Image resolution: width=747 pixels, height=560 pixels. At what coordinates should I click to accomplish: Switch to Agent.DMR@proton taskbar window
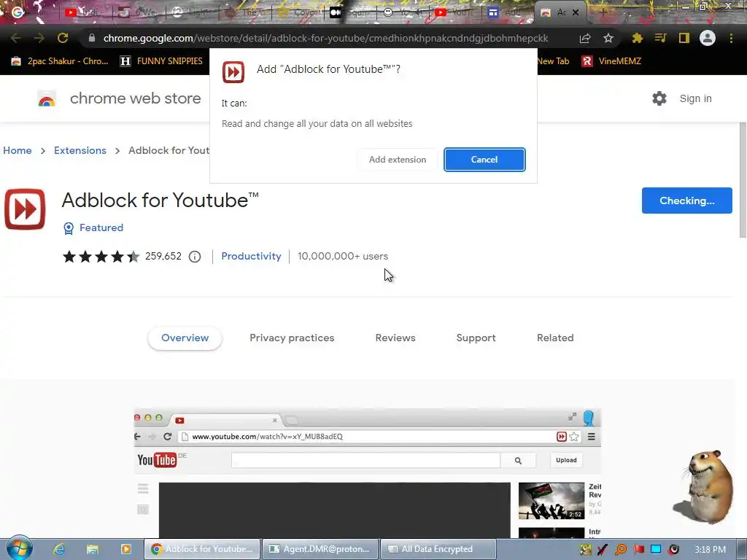click(x=320, y=549)
